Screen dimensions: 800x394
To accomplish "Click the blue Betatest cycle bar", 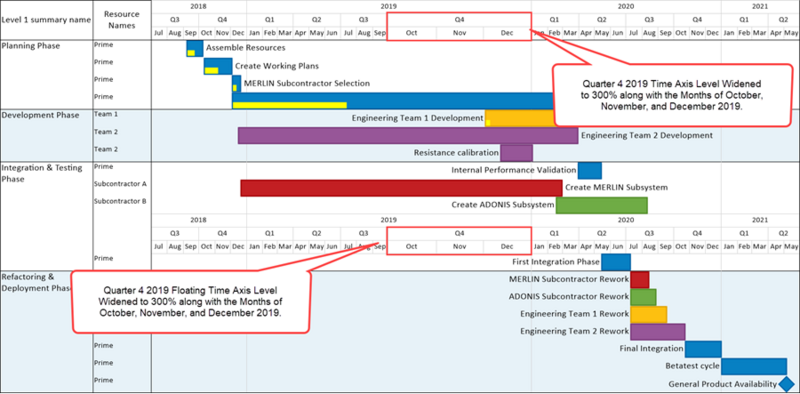I will tap(754, 366).
